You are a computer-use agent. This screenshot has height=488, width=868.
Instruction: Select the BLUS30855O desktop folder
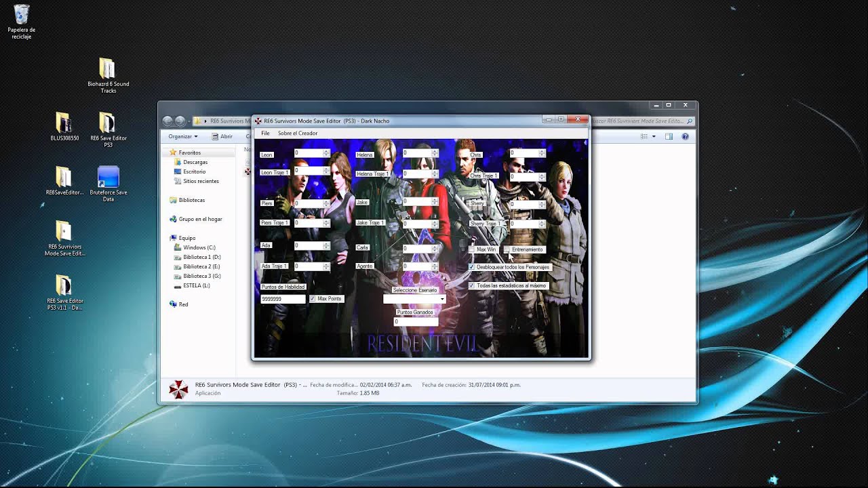(64, 127)
